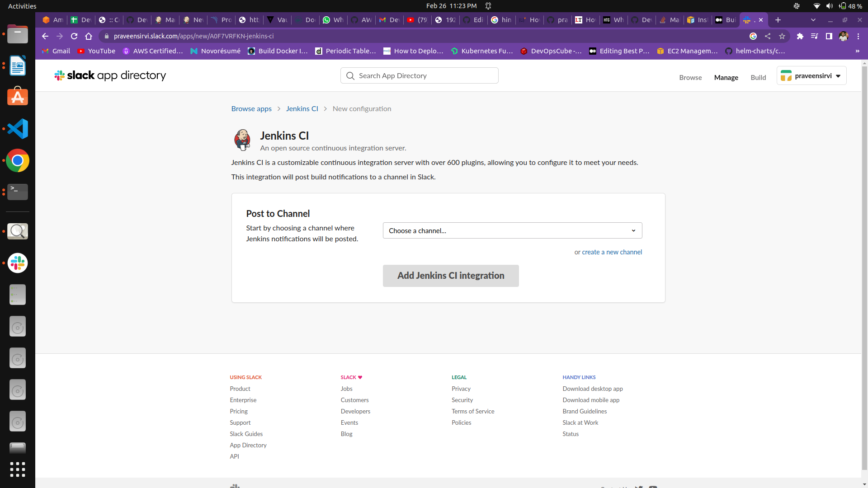Image resolution: width=868 pixels, height=488 pixels.
Task: Open Gmail bookmark
Action: click(56, 51)
